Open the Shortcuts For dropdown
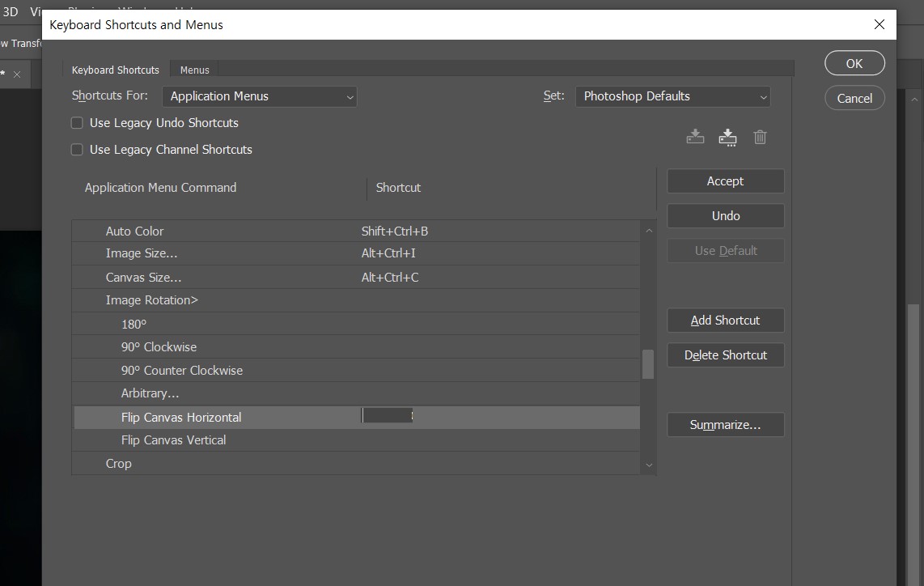924x586 pixels. 259,96
